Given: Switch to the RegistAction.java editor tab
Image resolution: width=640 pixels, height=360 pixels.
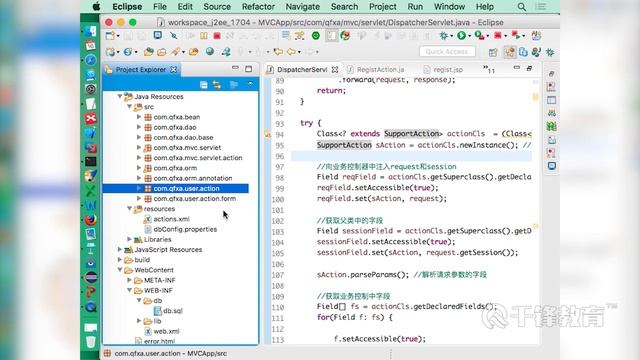Looking at the screenshot, I should click(376, 70).
